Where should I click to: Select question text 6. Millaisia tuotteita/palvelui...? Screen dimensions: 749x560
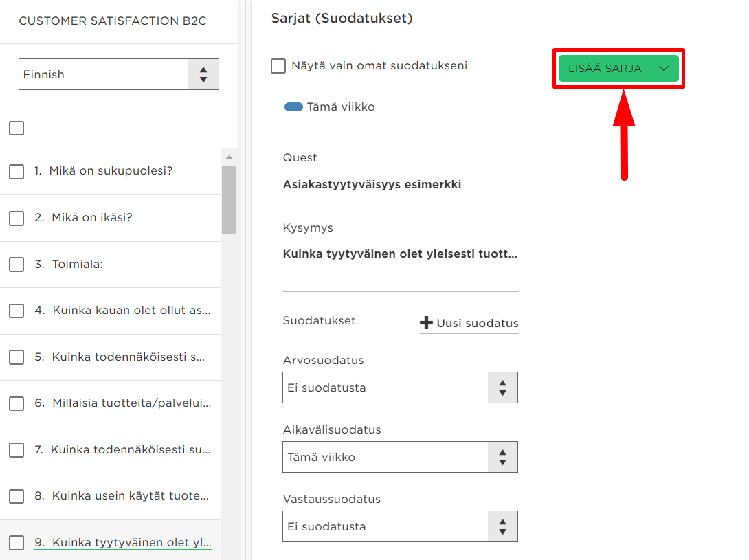click(x=122, y=403)
